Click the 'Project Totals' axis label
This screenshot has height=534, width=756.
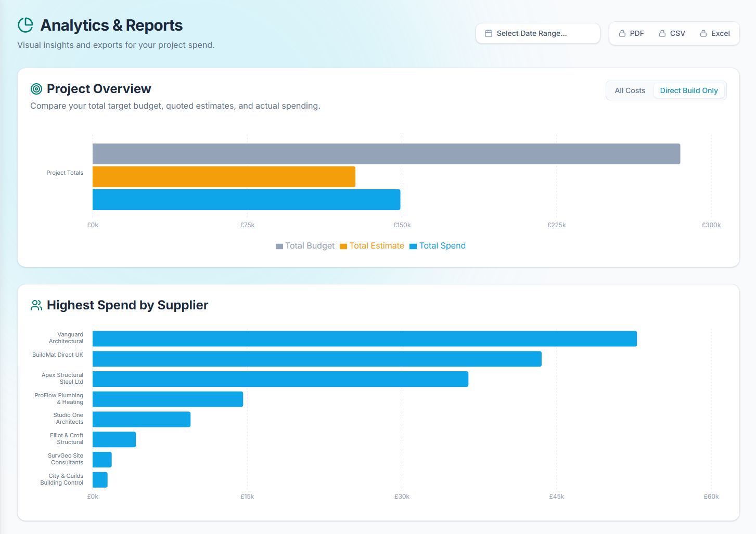click(x=65, y=173)
